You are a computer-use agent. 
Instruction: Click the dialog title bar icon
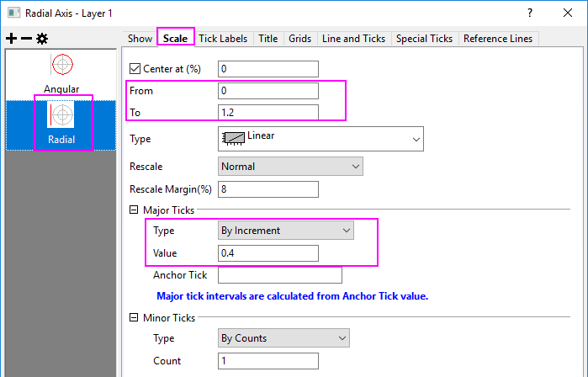[11, 13]
